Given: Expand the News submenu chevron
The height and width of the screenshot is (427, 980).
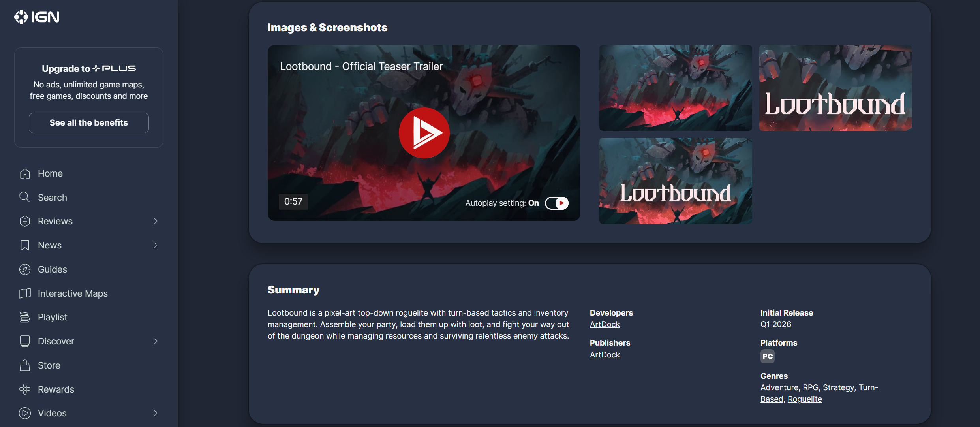Looking at the screenshot, I should pos(155,245).
